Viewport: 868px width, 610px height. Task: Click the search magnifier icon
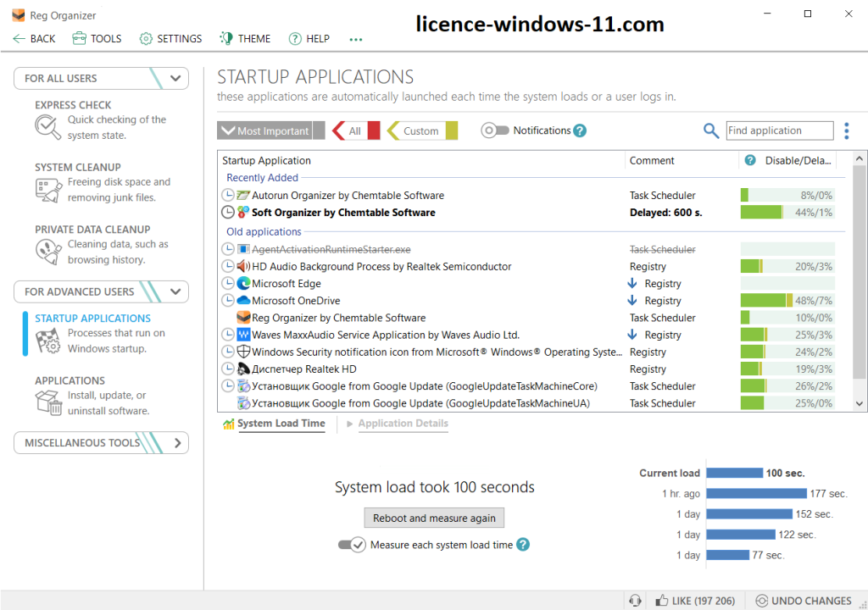[711, 130]
